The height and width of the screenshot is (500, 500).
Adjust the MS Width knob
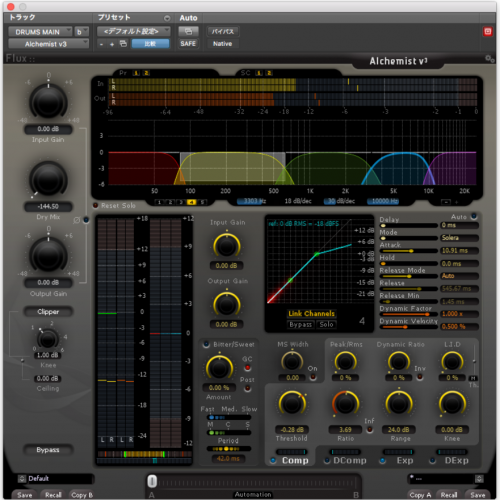tap(292, 362)
